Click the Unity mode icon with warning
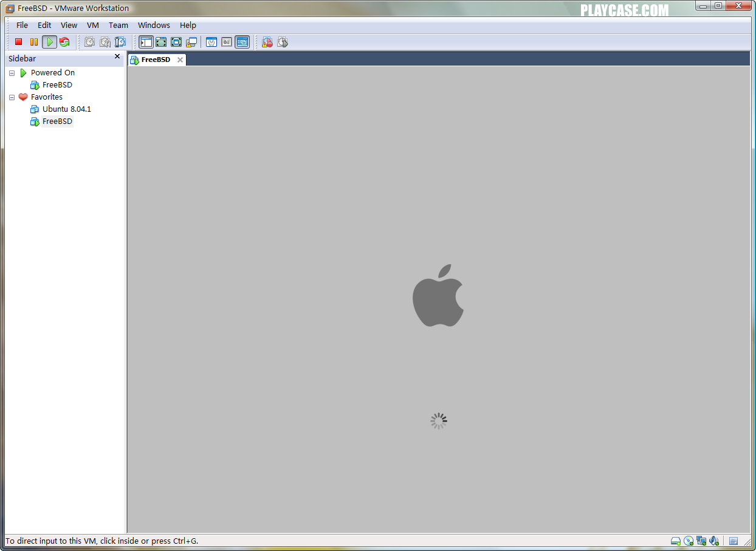Screen dimensions: 756x551 pyautogui.click(x=191, y=42)
